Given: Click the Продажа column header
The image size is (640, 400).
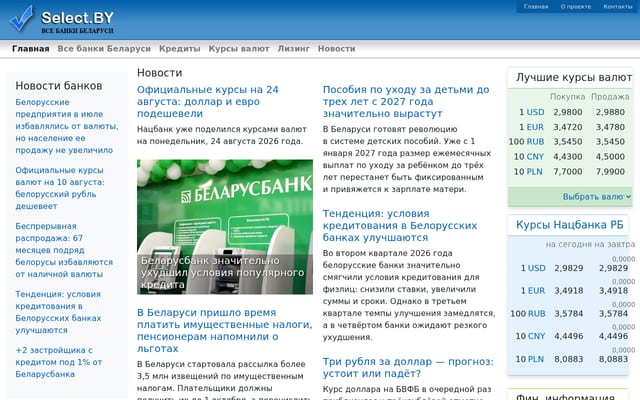Looking at the screenshot, I should tap(610, 97).
